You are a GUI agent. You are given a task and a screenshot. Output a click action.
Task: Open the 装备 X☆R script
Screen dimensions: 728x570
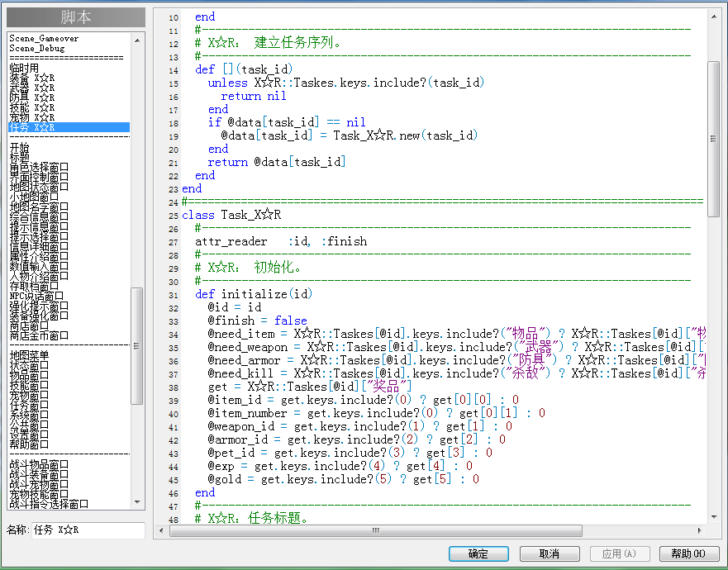(32, 78)
